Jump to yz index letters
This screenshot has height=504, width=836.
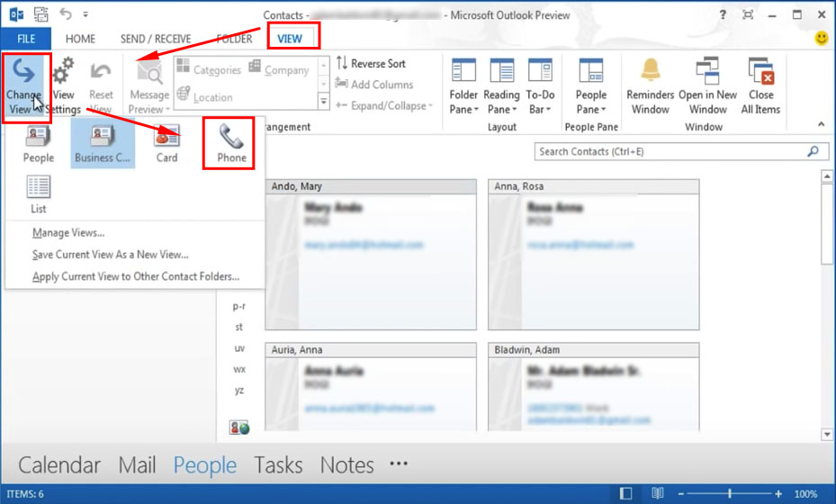click(238, 391)
